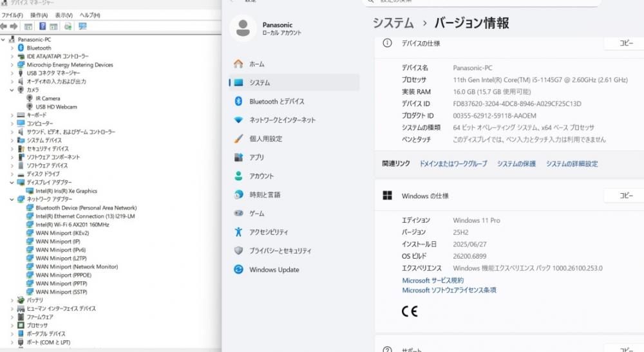The height and width of the screenshot is (352, 644).
Task: Open the 表示(V) menu
Action: (x=64, y=15)
